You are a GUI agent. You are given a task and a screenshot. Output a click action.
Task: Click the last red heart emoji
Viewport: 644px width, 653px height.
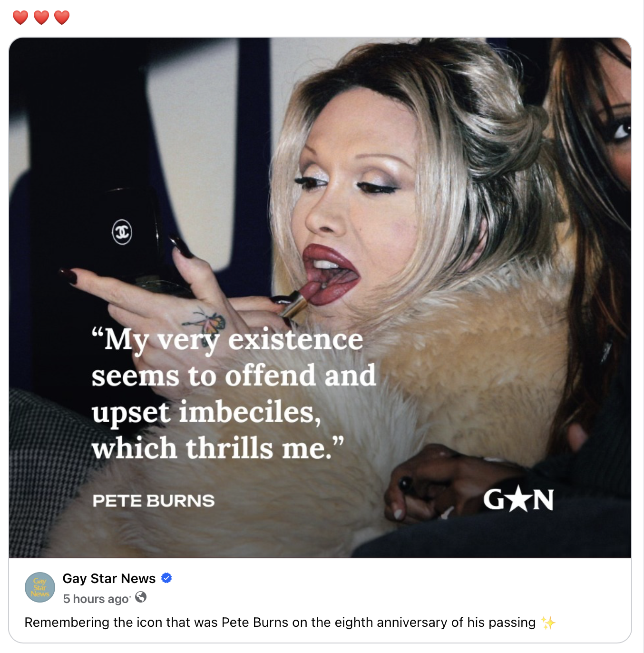(x=62, y=18)
